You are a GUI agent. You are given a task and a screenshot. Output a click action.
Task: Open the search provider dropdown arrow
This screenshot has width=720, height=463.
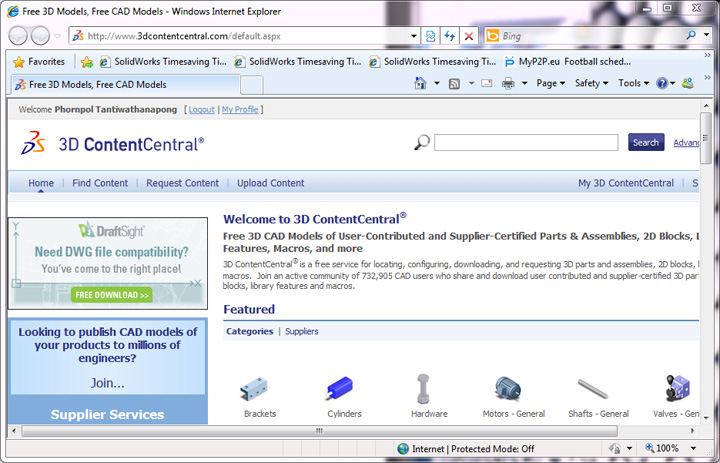click(x=706, y=35)
